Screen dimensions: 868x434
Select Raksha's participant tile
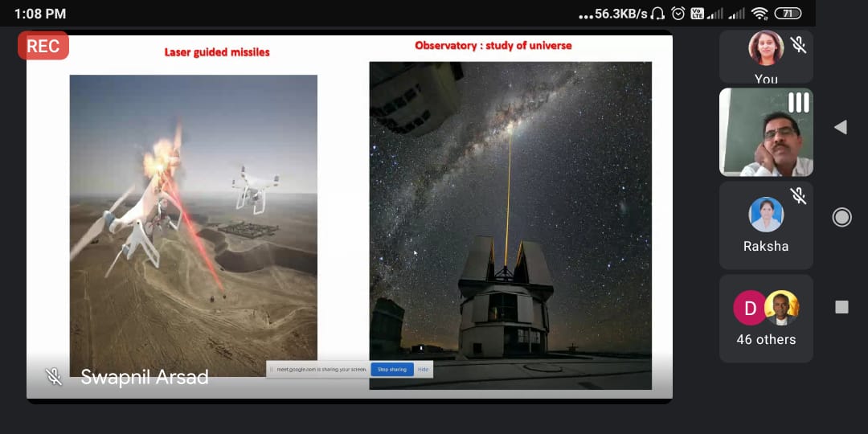tap(766, 225)
